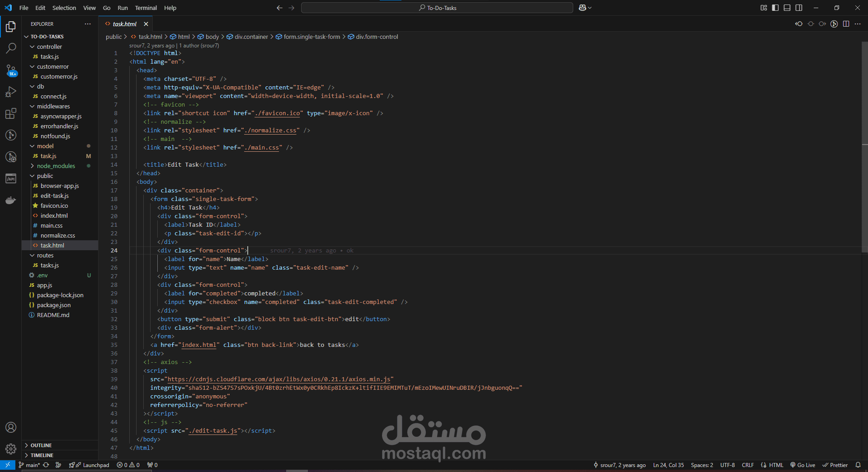Open the Extensions view
This screenshot has height=472, width=868.
[11, 113]
